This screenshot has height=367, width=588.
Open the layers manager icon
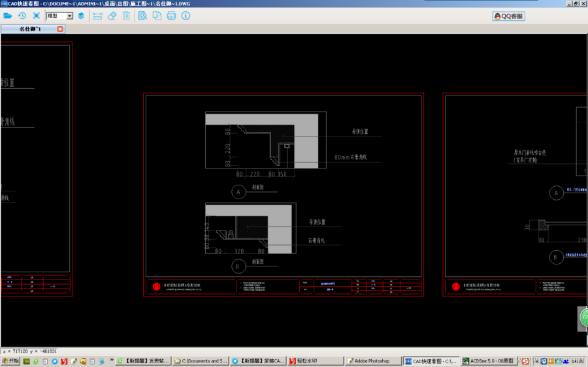81,16
